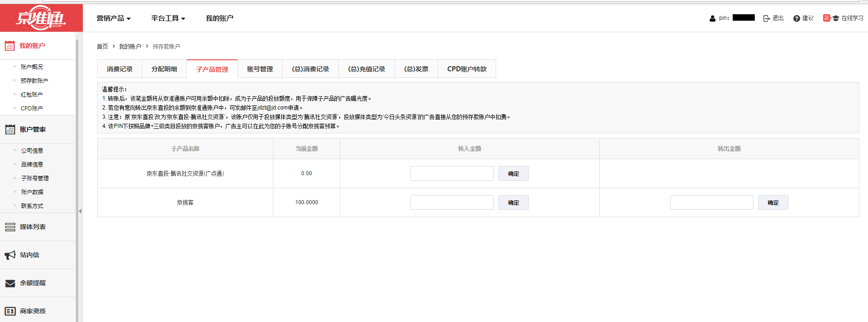Open the (总)充值记录 tab

click(x=367, y=69)
